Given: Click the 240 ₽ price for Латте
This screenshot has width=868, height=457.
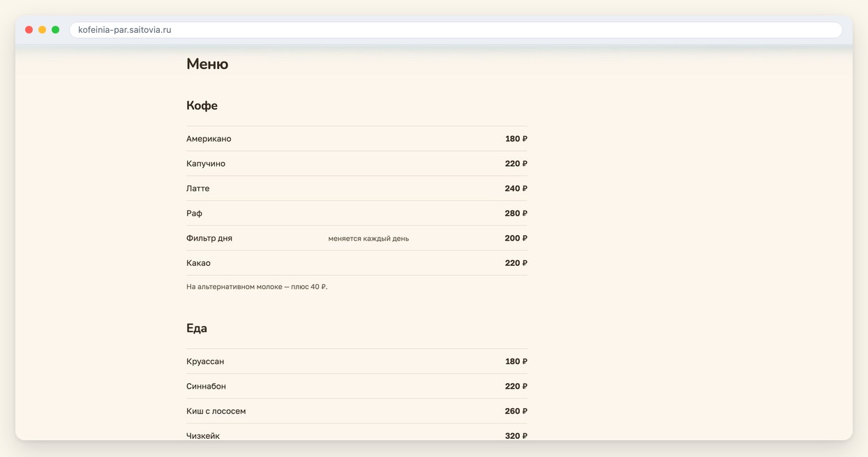Looking at the screenshot, I should pos(516,188).
